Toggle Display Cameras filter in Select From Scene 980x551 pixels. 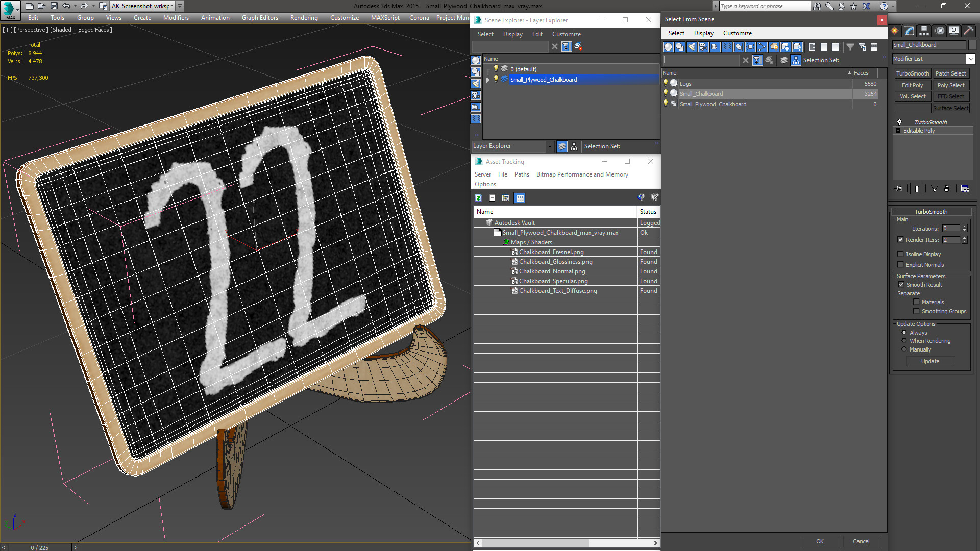click(x=703, y=47)
